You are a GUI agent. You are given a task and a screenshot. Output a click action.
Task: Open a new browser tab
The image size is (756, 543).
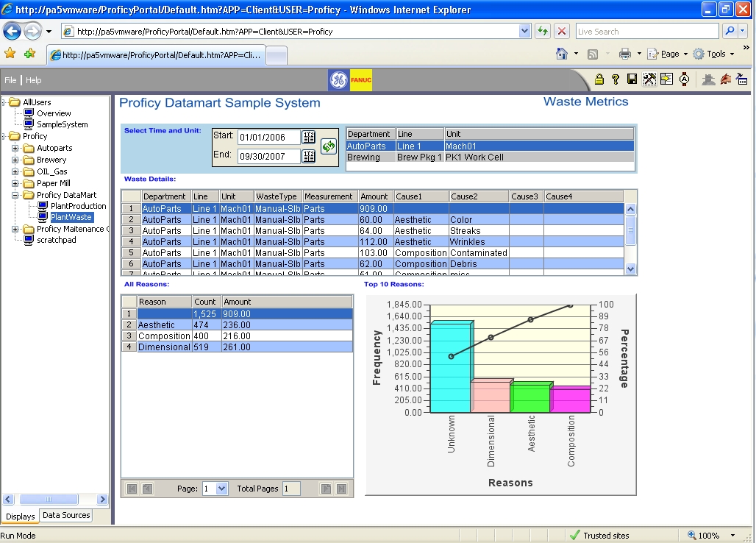point(277,55)
